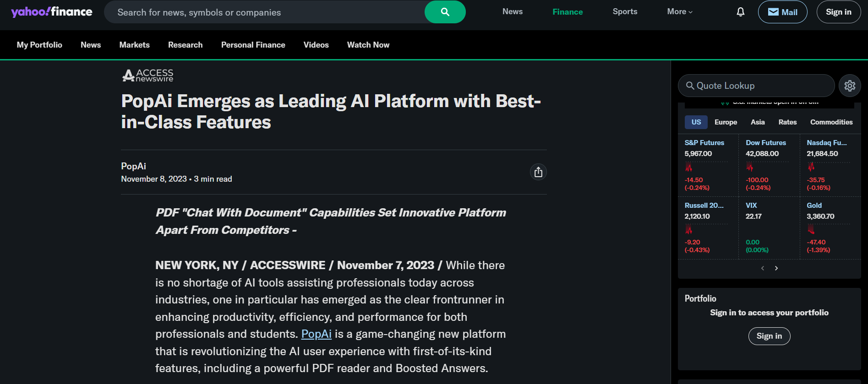
Task: Click the main news search box
Action: tap(264, 12)
